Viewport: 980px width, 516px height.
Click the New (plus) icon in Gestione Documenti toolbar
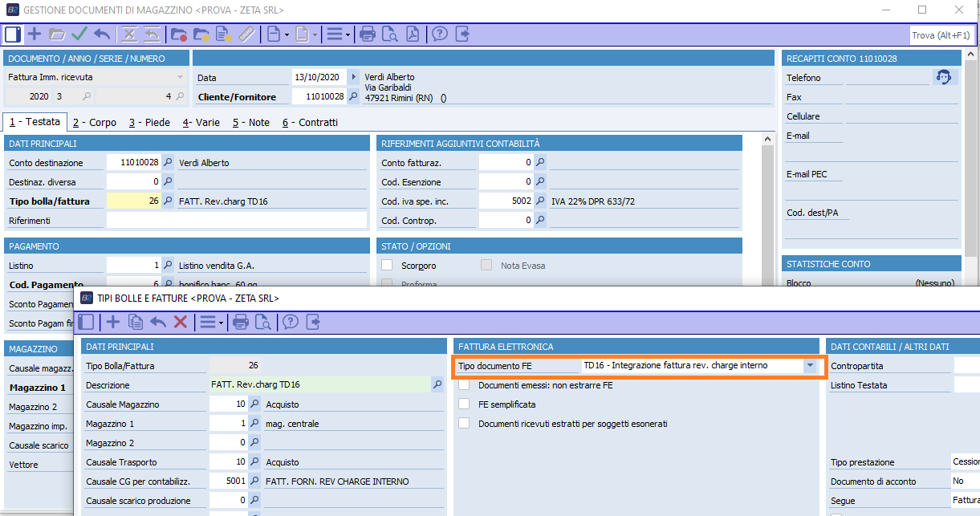tap(35, 34)
